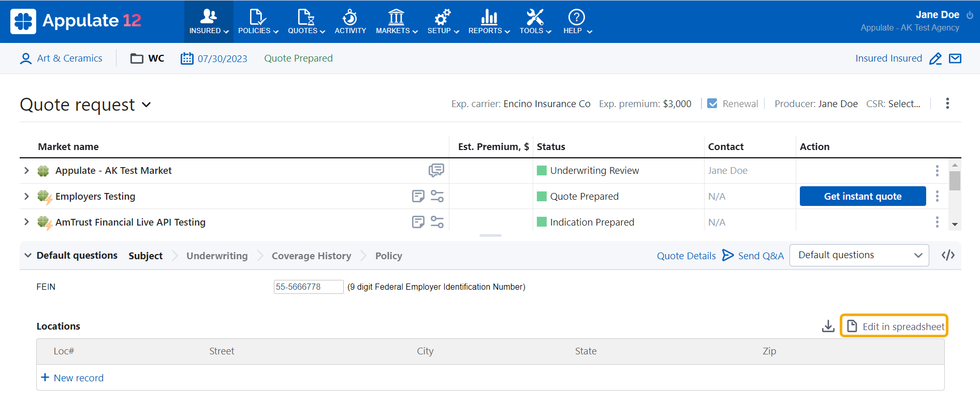Screen dimensions: 980x402
Task: Expand the Employers Testing row
Action: [x=26, y=196]
